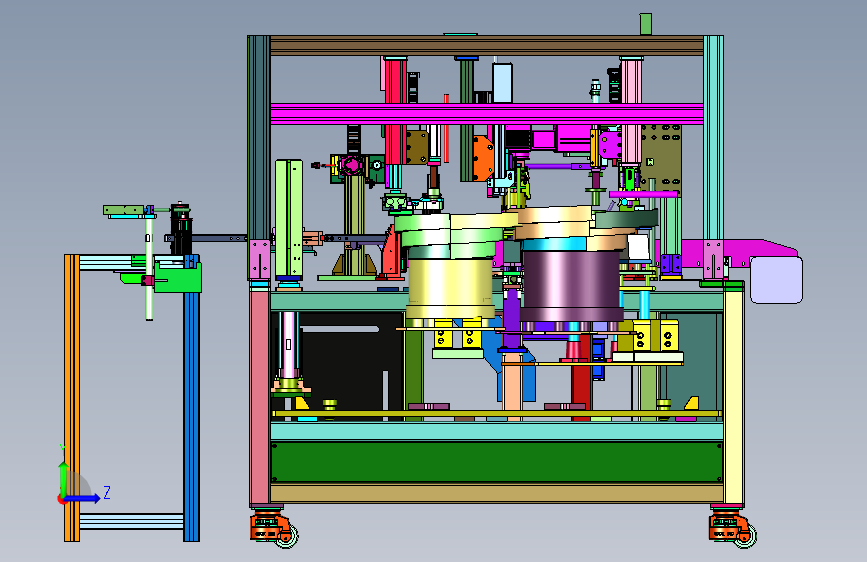Select the red vertical actuator below magenta beam
The height and width of the screenshot is (562, 867).
pos(395,112)
